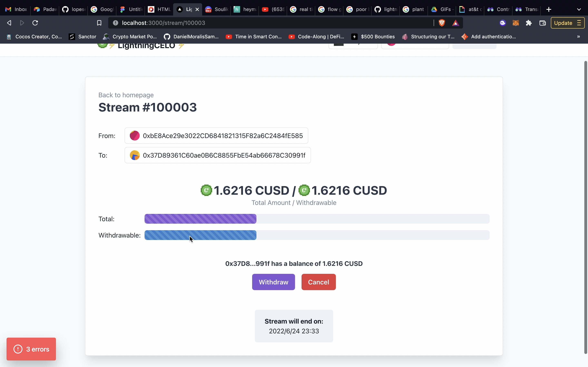
Task: Click the recipient address avatar icon
Action: click(135, 155)
